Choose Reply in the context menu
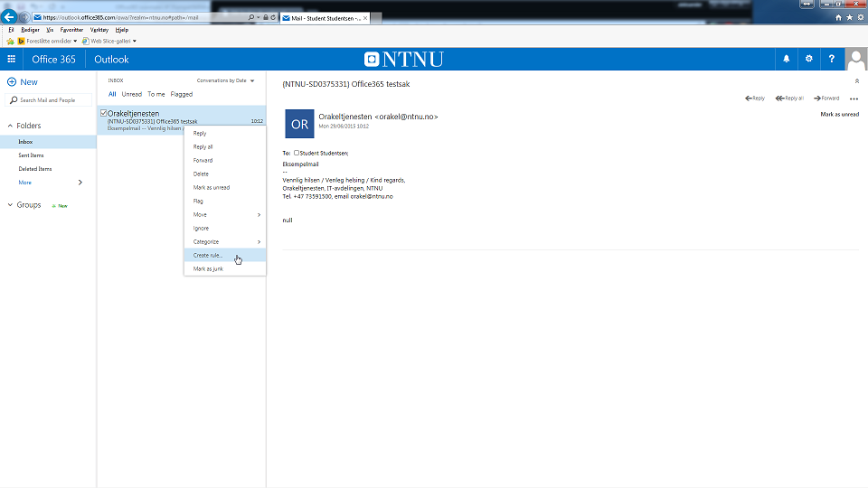 pyautogui.click(x=225, y=134)
